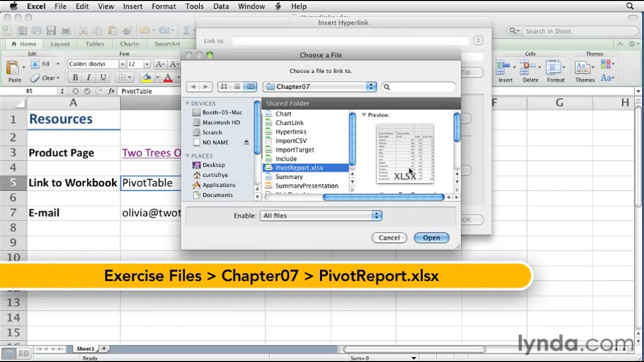Collapse the PLACES sidebar section
Viewport: 644px width, 362px height.
187,156
